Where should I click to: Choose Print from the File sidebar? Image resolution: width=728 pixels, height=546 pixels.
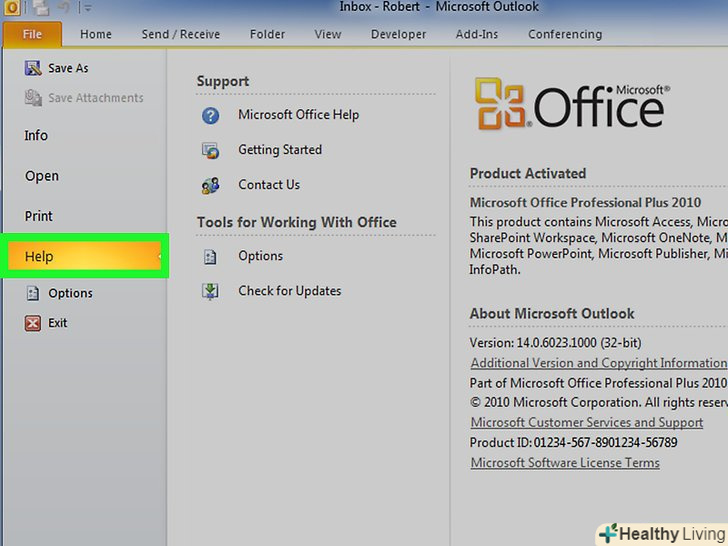click(39, 216)
